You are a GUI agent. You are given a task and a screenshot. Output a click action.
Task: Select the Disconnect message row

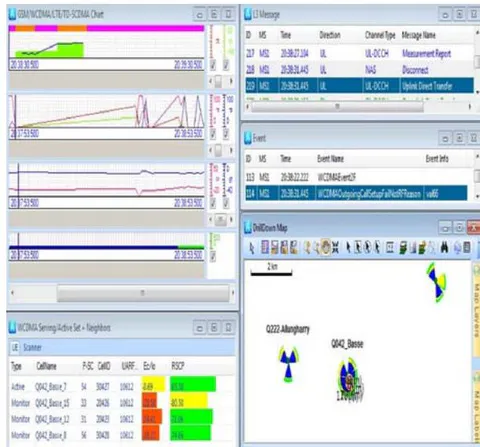pyautogui.click(x=359, y=70)
